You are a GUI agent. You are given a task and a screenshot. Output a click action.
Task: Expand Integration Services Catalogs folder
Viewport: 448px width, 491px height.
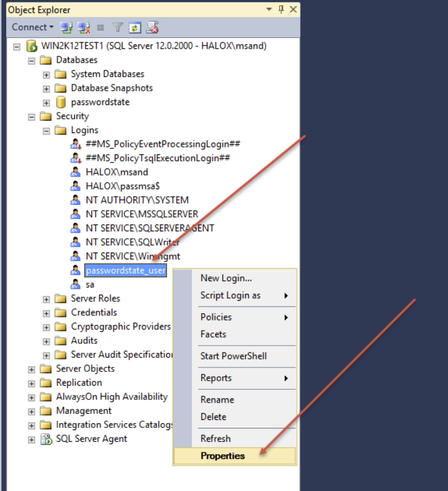click(x=32, y=426)
